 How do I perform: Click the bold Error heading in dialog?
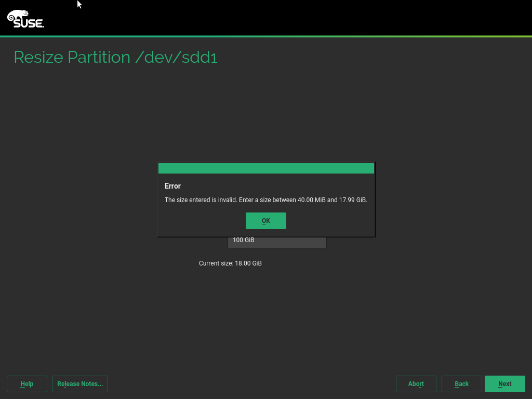click(172, 186)
